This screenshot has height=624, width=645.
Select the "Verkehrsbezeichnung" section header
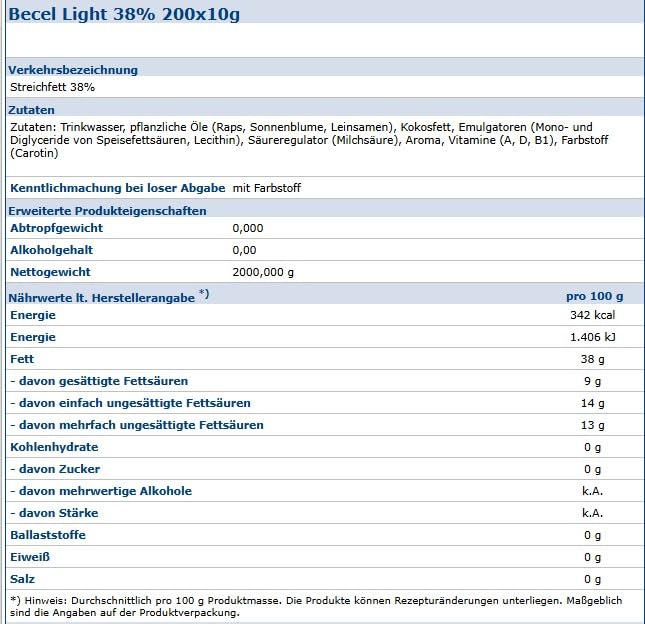click(x=73, y=70)
